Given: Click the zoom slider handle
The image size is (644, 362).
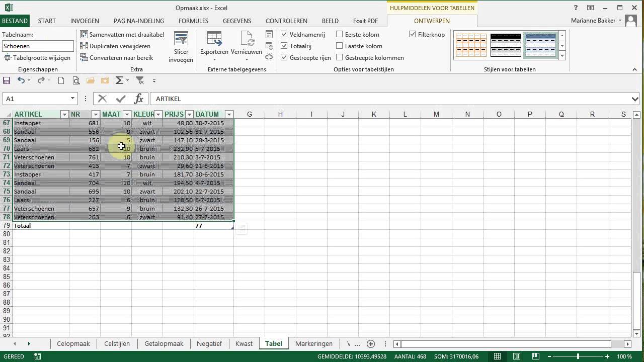Looking at the screenshot, I should 578,356.
